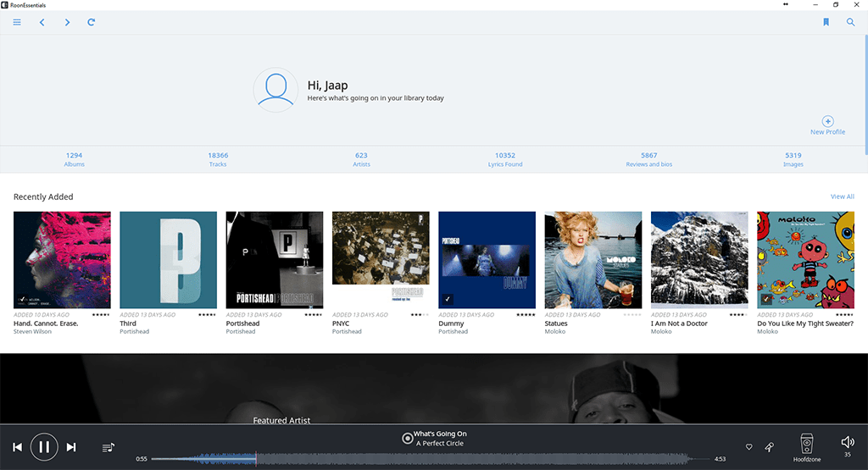Open the hamburger navigation menu

[17, 22]
